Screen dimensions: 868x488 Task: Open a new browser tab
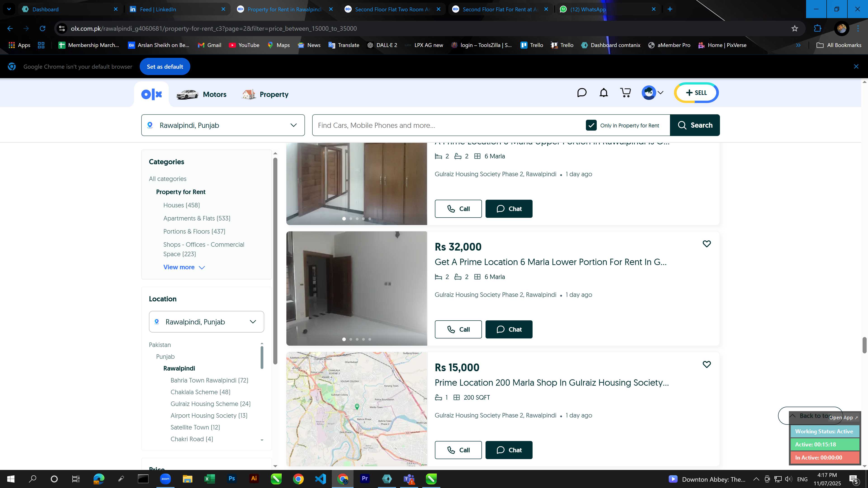(x=670, y=9)
